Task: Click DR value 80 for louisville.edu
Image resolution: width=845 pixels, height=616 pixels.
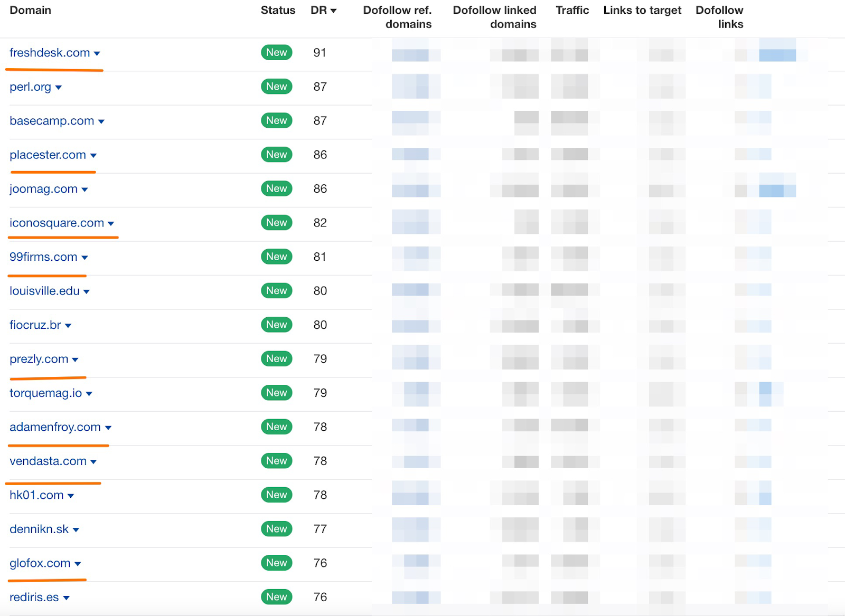Action: coord(320,291)
